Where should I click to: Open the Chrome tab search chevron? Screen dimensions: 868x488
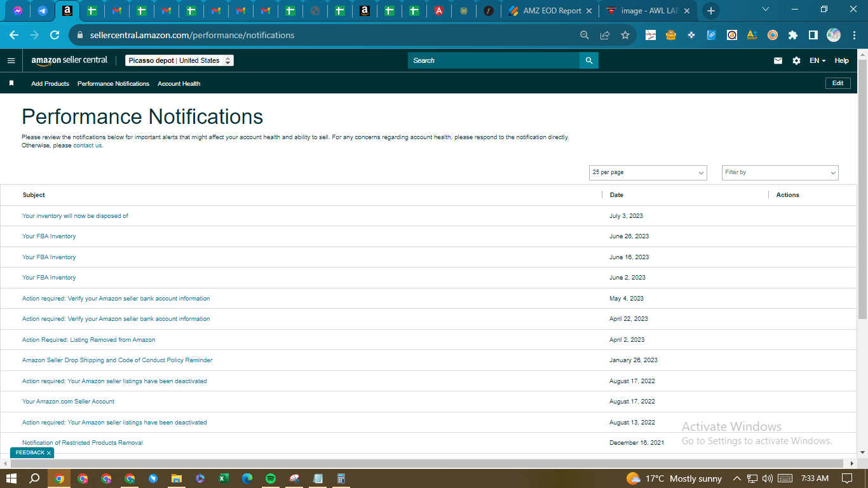coord(765,10)
